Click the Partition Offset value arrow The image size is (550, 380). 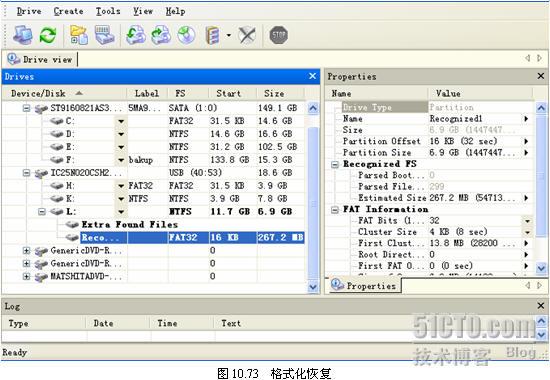point(526,141)
